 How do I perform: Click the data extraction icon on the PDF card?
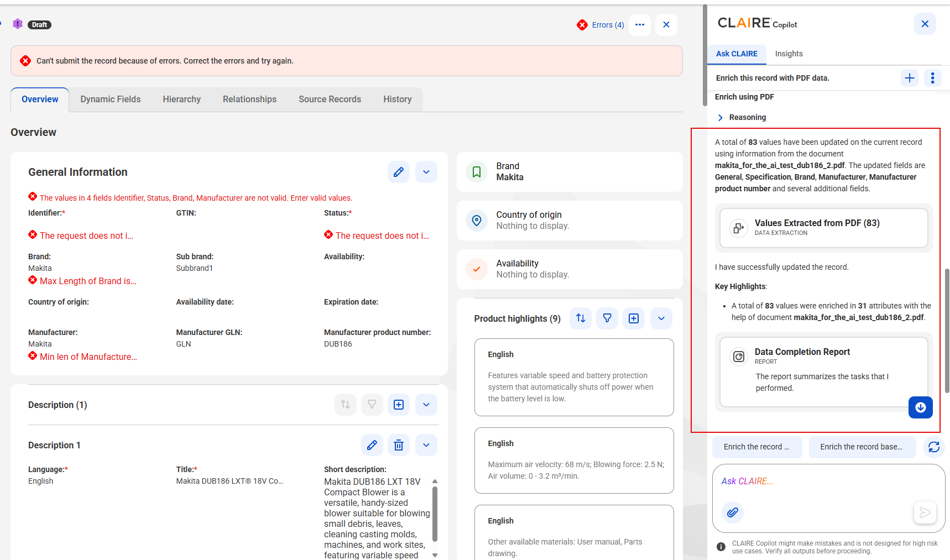click(739, 228)
